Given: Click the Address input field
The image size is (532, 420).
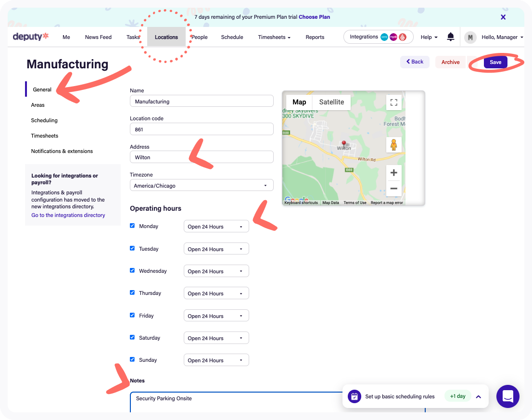Looking at the screenshot, I should coord(202,157).
